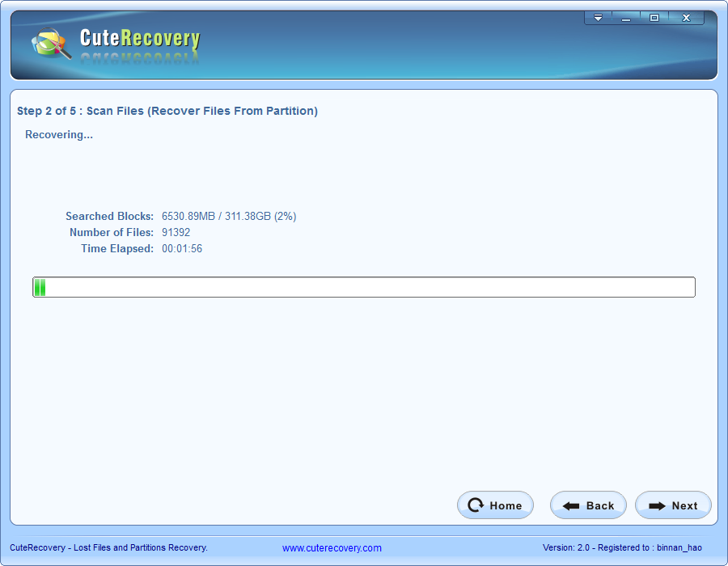Click the 'Lost Files and Partitions Recovery' footer text
The image size is (728, 566).
click(141, 547)
